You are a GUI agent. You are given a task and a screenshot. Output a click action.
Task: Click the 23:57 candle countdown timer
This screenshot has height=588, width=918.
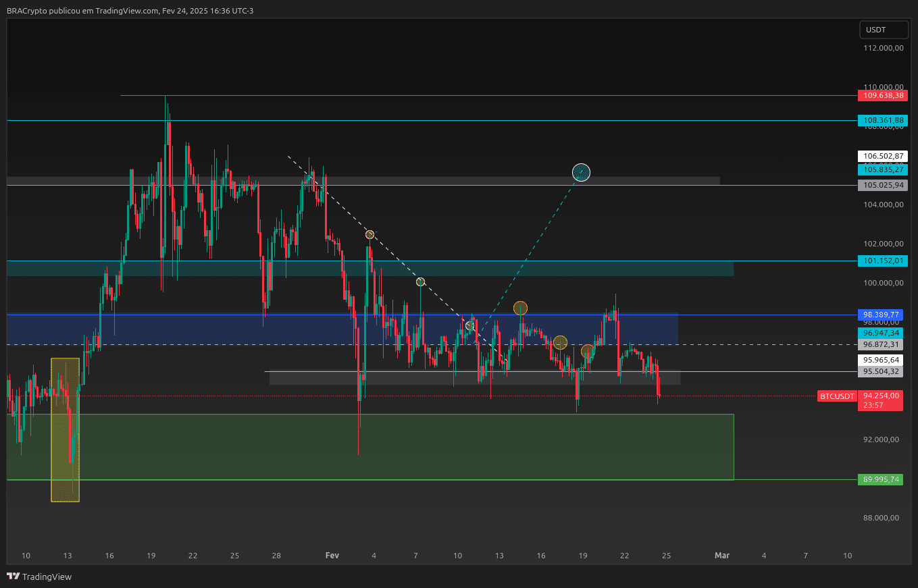click(871, 406)
